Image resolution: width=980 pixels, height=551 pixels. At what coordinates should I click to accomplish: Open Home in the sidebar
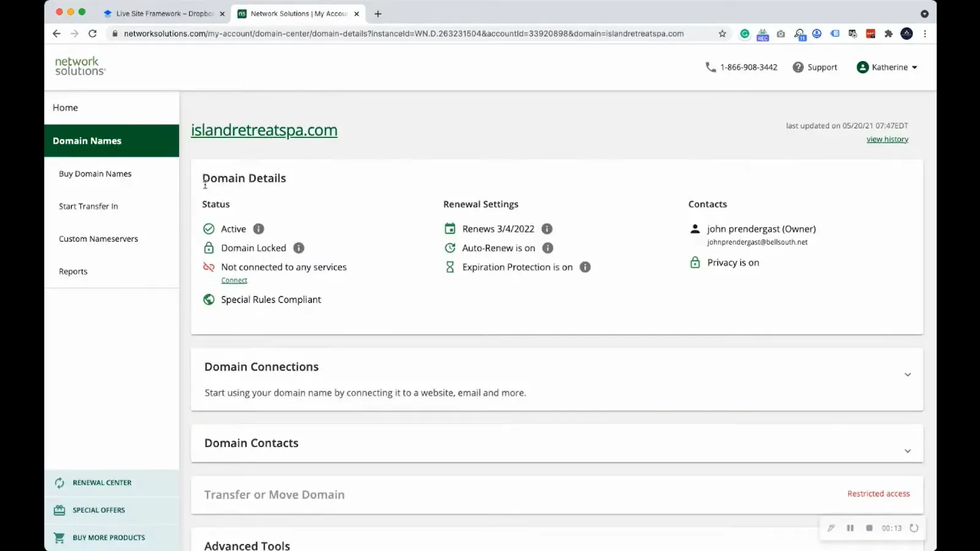click(x=66, y=108)
